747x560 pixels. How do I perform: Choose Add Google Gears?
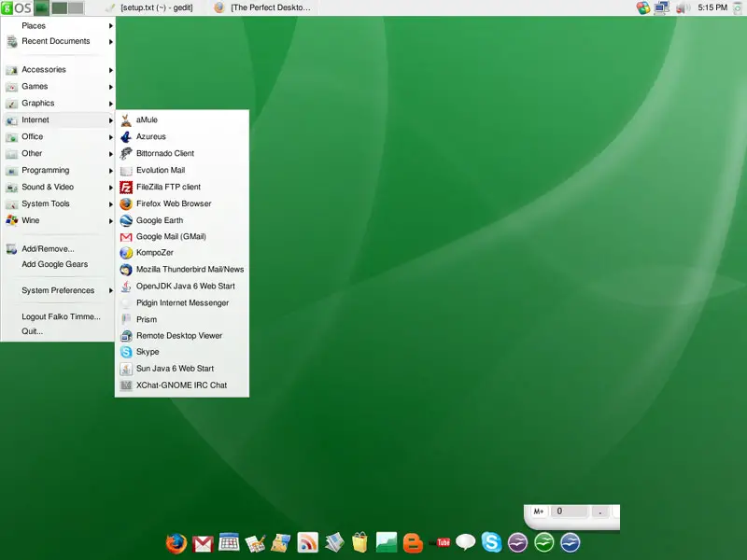click(x=59, y=264)
